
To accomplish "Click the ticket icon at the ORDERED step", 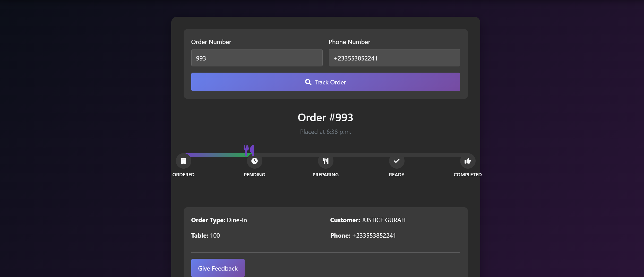I will pyautogui.click(x=183, y=161).
